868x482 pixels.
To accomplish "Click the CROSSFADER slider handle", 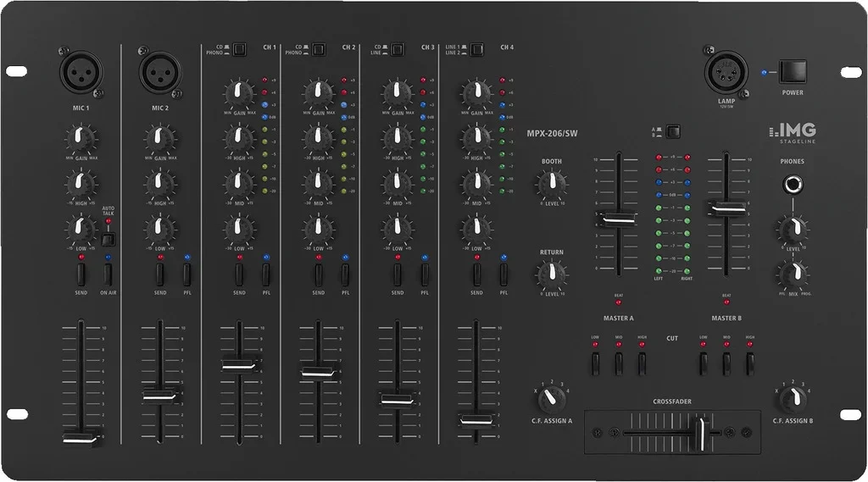I will [x=700, y=432].
